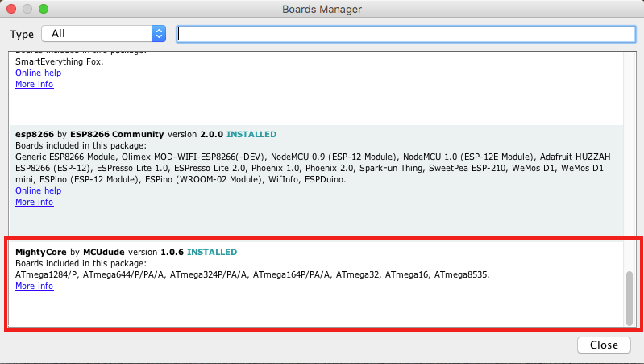Image resolution: width=644 pixels, height=364 pixels.
Task: Click the SmartEverything Fox board name
Action: [59, 61]
